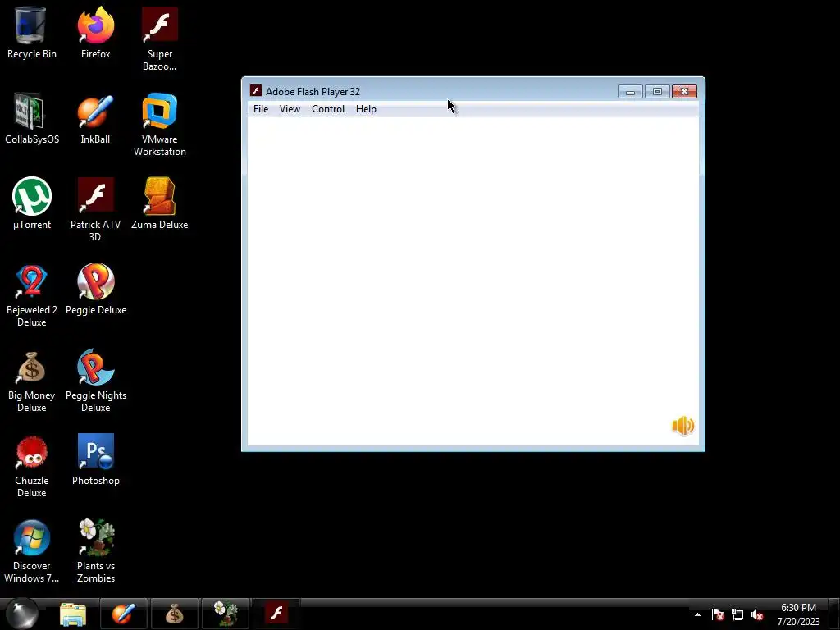Switch to Big Money on the taskbar
The height and width of the screenshot is (630, 840).
click(174, 614)
